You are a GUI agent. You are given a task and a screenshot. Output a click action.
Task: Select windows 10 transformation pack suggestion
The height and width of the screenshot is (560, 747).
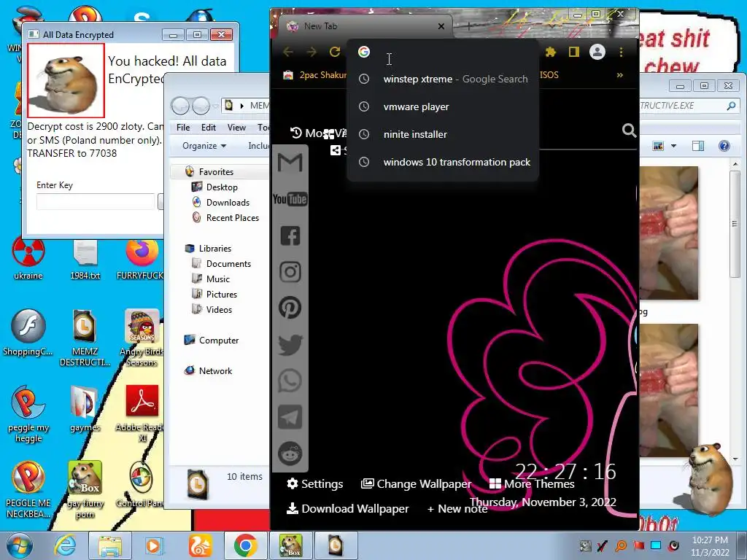coord(443,162)
